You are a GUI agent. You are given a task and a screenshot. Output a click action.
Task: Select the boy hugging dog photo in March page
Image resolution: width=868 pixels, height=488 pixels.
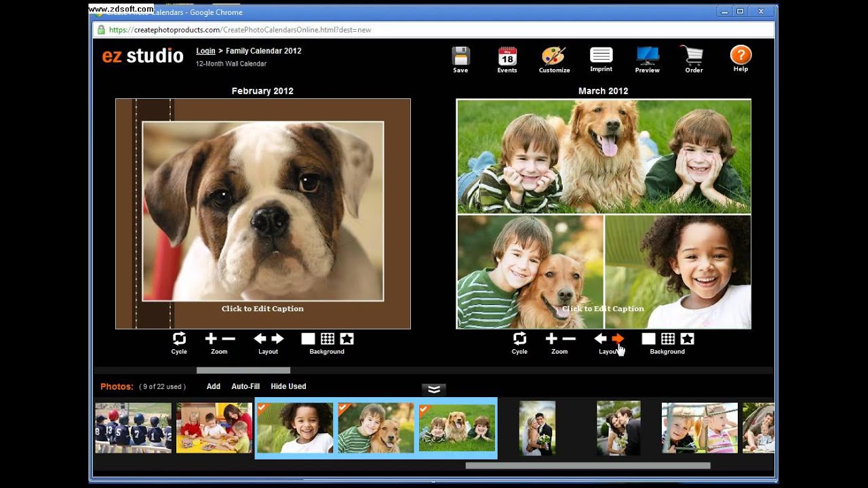point(530,272)
